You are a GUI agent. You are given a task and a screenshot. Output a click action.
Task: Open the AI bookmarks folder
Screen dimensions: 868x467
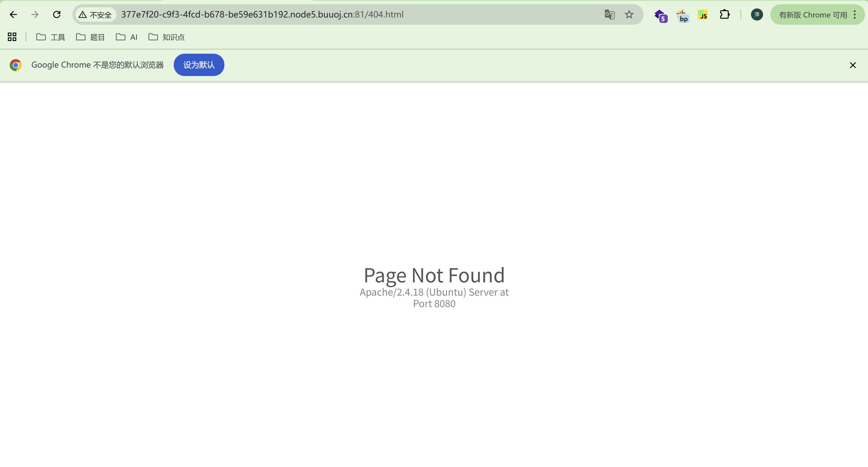tap(127, 37)
